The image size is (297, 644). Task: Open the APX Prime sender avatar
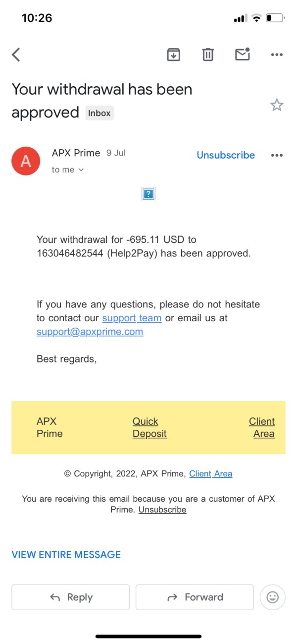click(26, 161)
